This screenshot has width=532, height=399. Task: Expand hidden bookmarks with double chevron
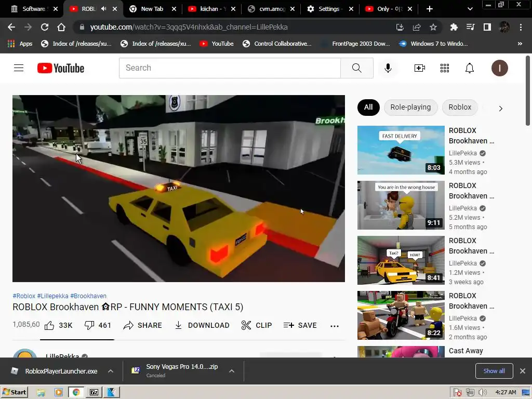[520, 44]
